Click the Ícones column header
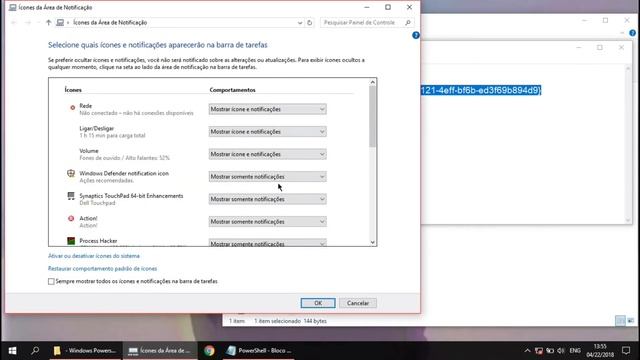Image resolution: width=640 pixels, height=360 pixels. (x=73, y=90)
